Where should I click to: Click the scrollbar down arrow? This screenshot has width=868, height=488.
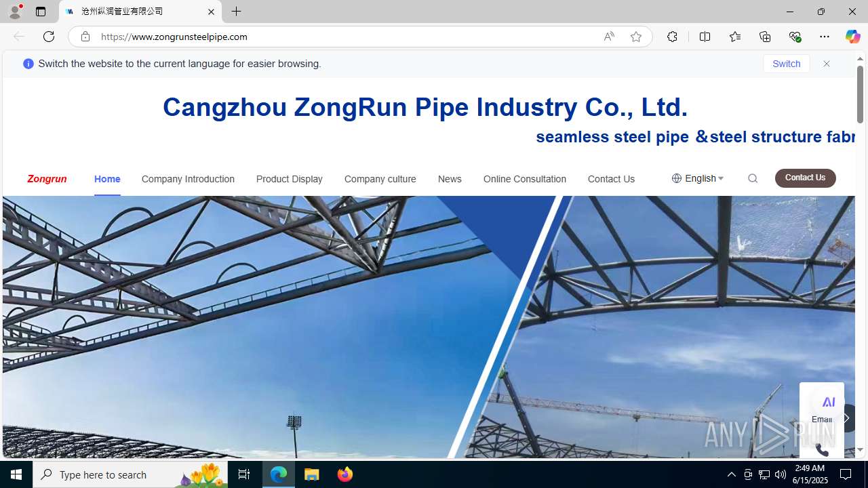(x=860, y=450)
